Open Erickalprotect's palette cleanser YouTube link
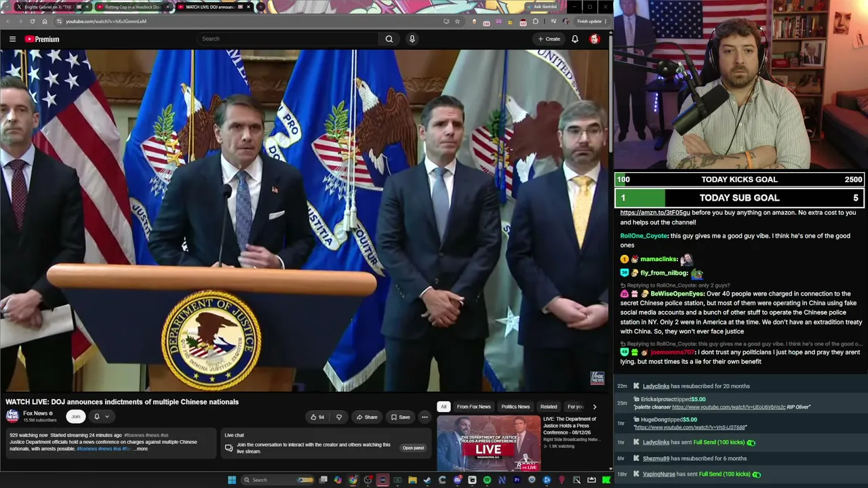This screenshot has height=488, width=868. point(728,407)
